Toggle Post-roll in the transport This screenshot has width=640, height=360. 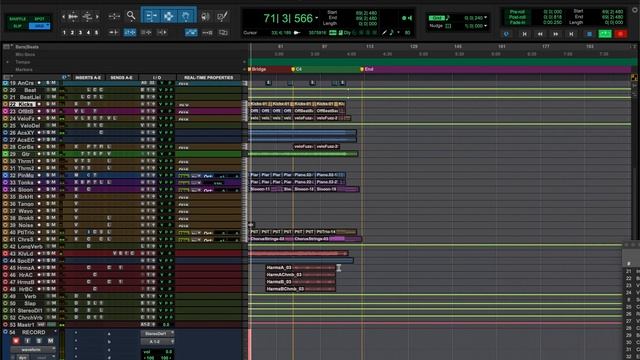(517, 17)
